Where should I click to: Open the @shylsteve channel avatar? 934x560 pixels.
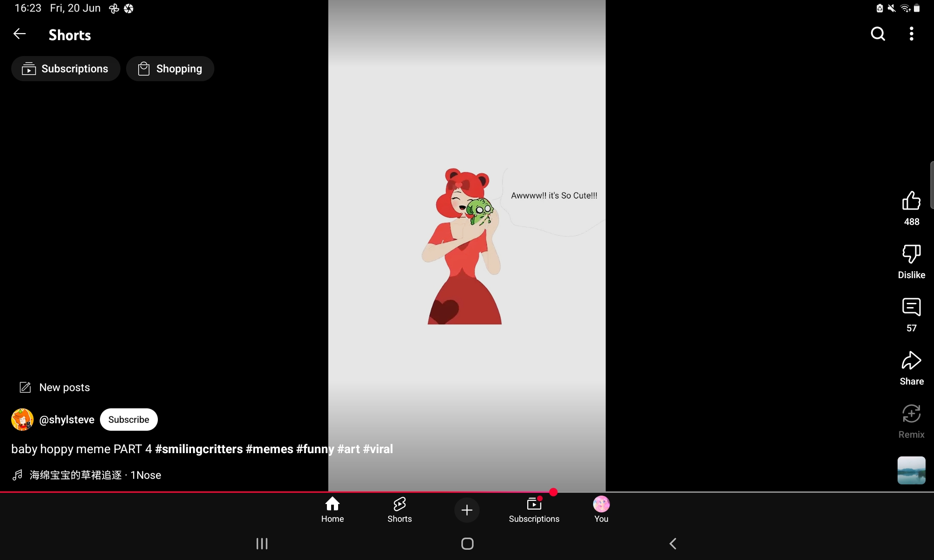click(x=22, y=420)
